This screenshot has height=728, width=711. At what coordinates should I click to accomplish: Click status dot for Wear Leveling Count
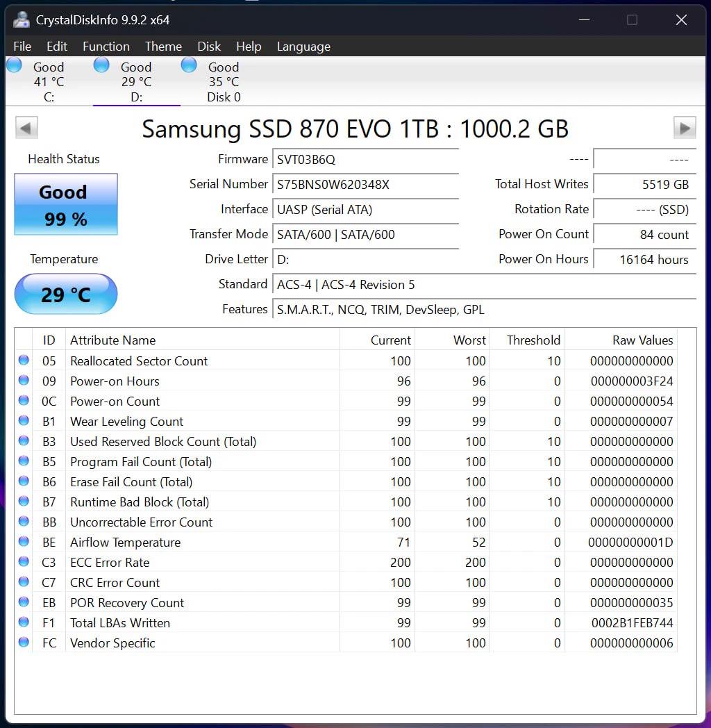(24, 421)
